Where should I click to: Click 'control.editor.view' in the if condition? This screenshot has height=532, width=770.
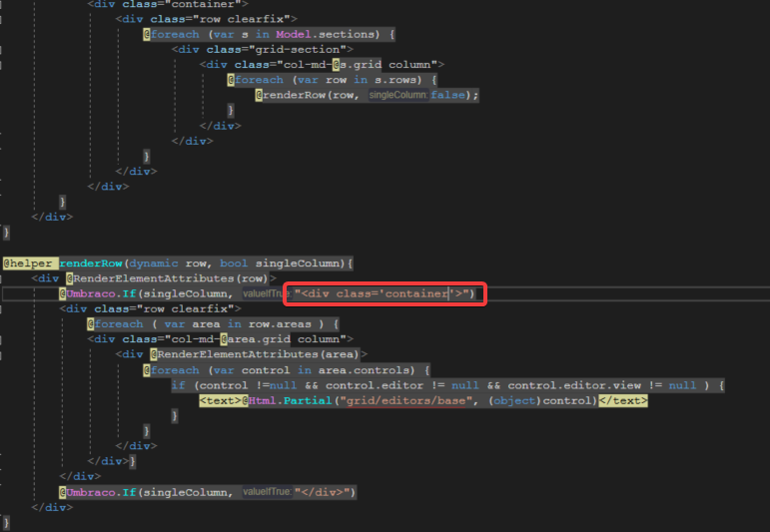tap(574, 385)
